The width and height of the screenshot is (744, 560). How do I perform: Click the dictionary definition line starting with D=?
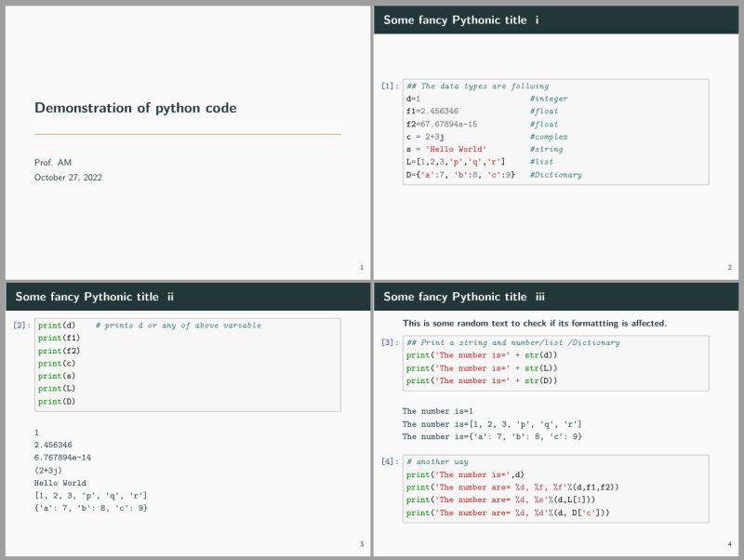click(x=460, y=175)
